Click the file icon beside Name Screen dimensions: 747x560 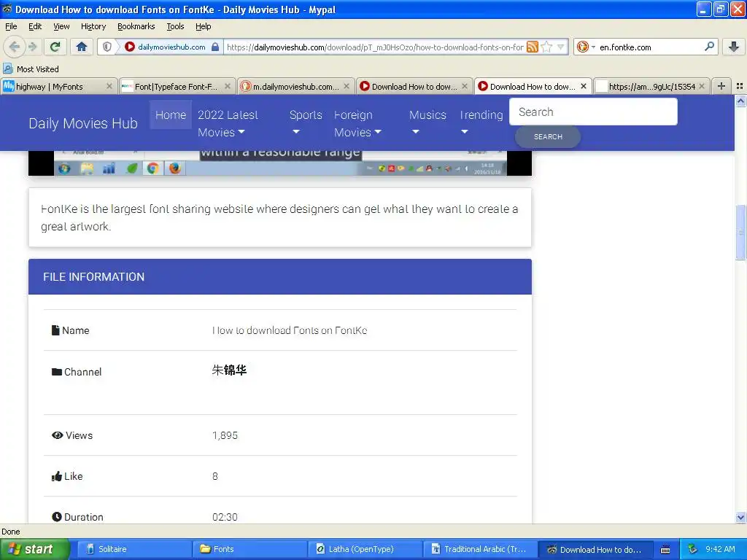[55, 330]
